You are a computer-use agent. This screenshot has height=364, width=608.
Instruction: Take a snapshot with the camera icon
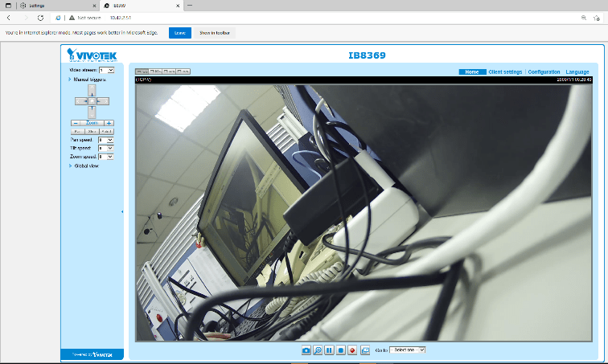306,350
